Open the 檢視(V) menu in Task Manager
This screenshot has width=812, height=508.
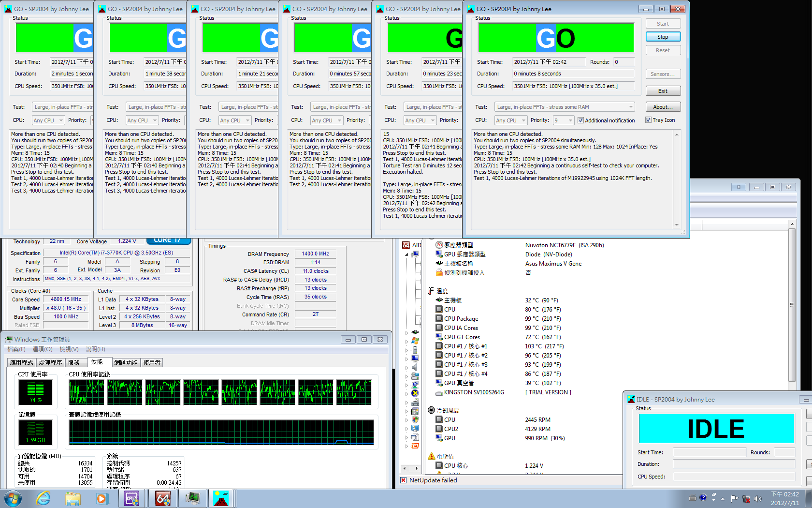[x=69, y=349]
